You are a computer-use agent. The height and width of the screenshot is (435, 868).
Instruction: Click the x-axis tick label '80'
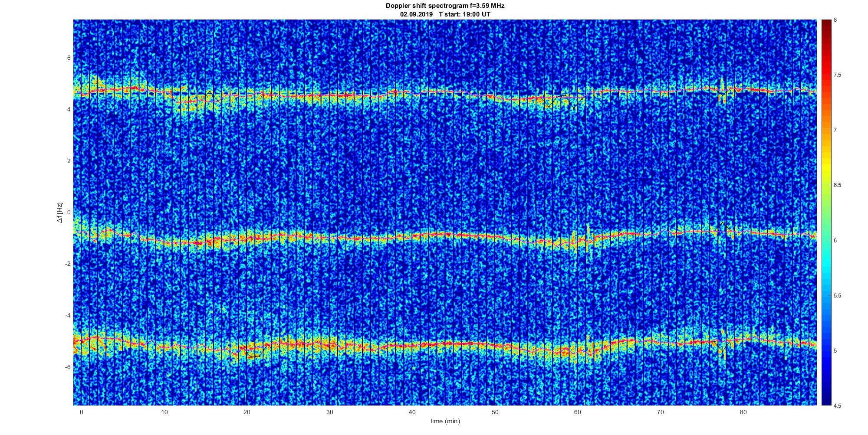(743, 412)
